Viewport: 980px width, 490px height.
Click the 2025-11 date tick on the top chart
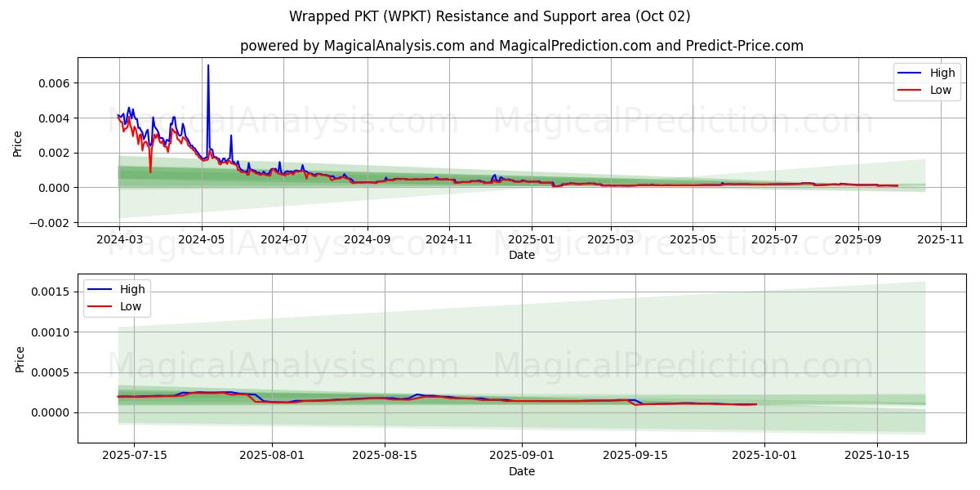pos(941,240)
